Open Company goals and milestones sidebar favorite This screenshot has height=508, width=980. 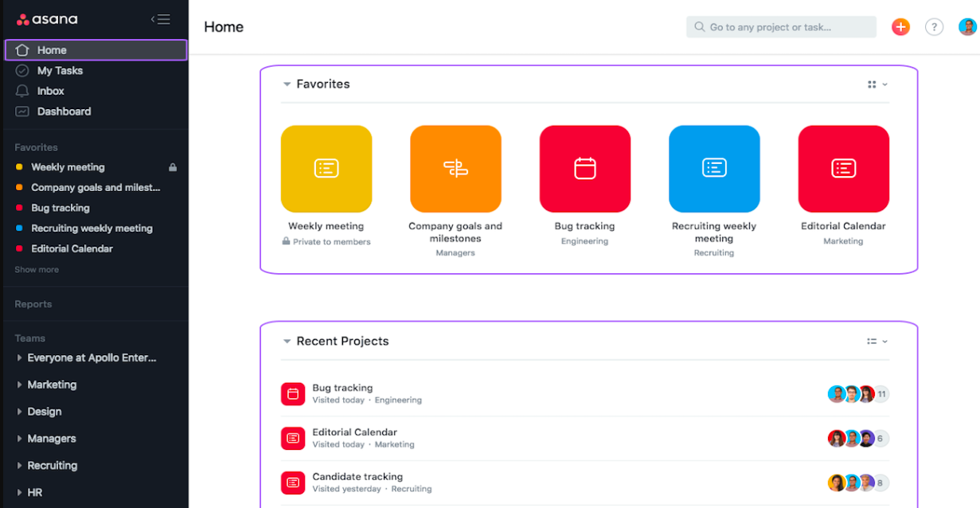[96, 188]
